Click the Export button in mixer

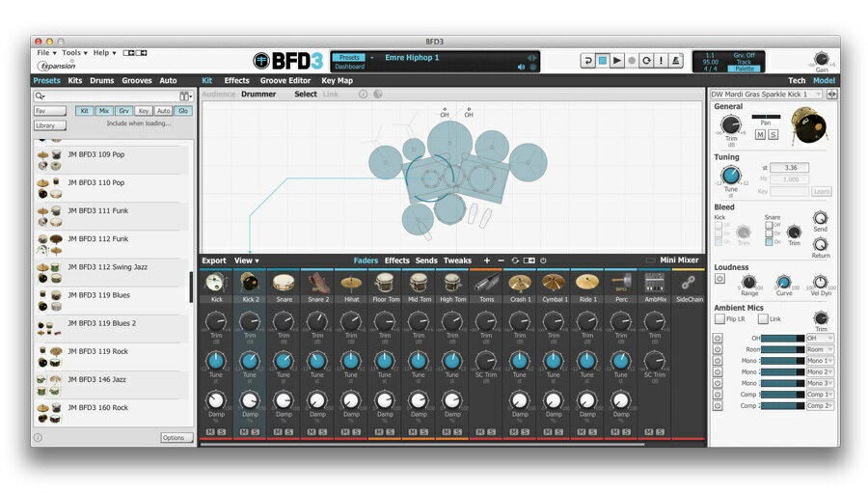tap(214, 260)
